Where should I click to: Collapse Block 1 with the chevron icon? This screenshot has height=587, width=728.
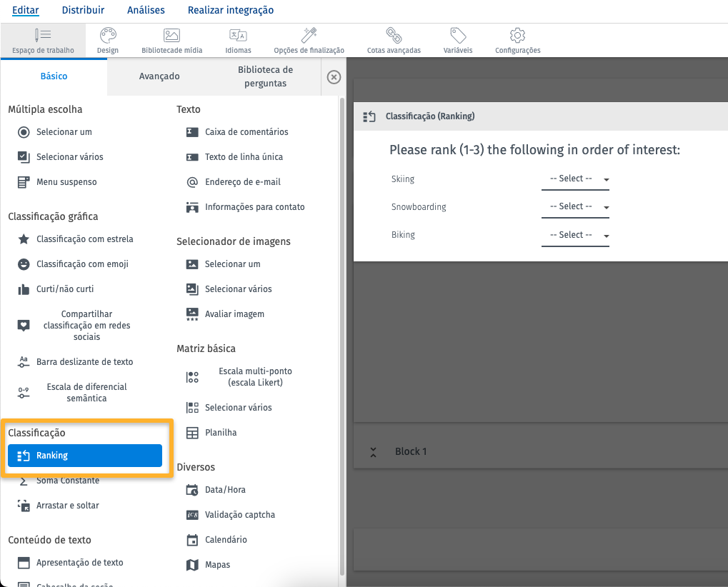373,452
